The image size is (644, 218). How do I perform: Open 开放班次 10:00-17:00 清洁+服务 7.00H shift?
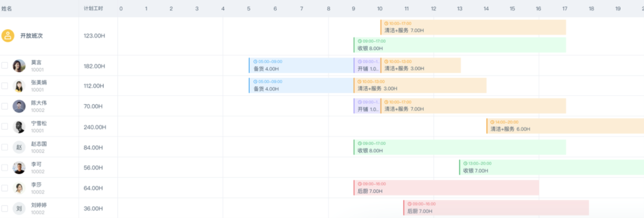[x=473, y=27]
